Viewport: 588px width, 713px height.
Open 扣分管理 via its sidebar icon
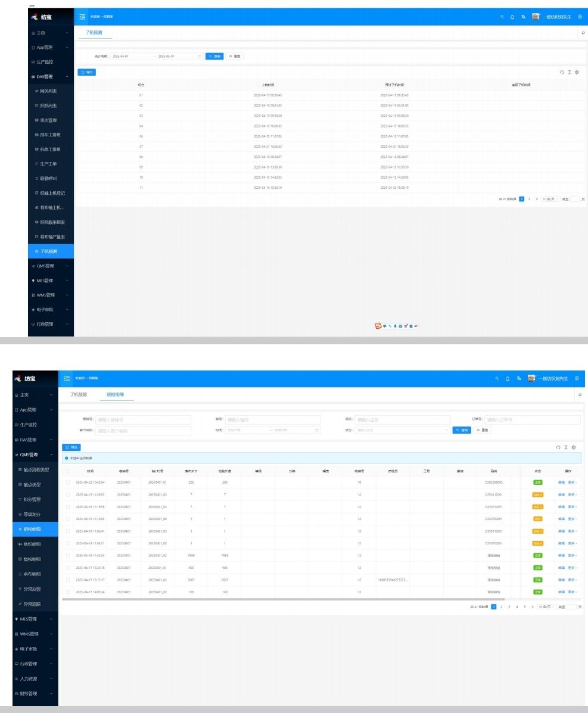point(20,499)
